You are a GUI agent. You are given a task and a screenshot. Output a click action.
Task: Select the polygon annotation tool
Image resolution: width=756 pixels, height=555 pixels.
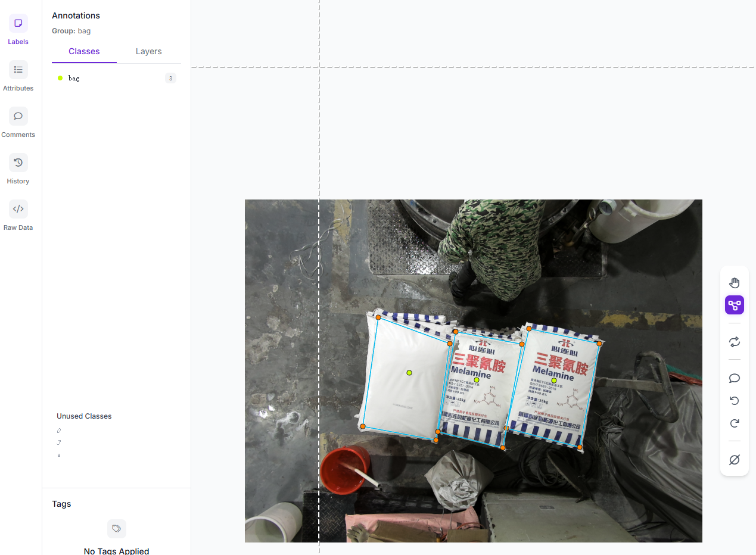(735, 305)
